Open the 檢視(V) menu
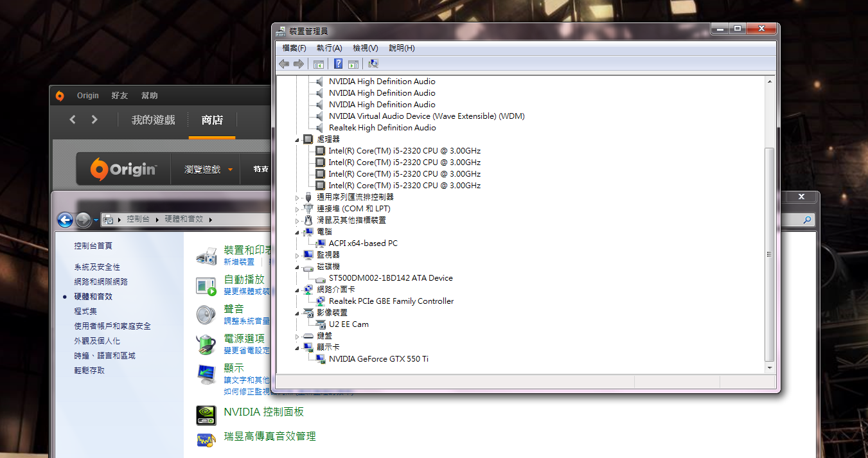The width and height of the screenshot is (868, 458). point(365,48)
